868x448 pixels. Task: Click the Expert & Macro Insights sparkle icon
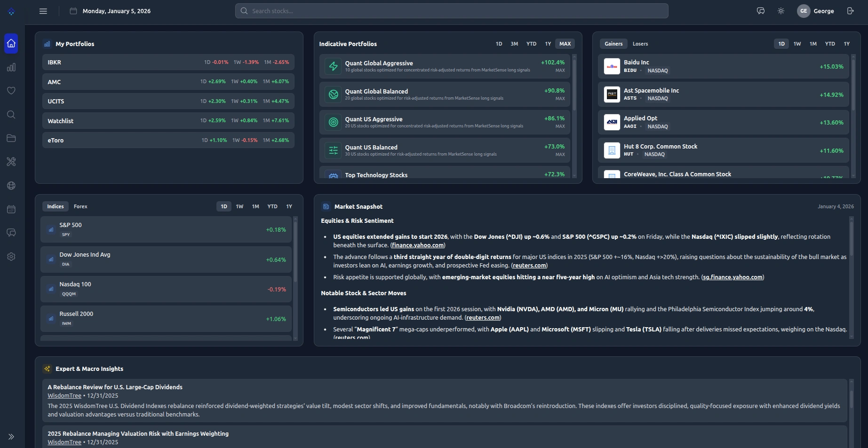[47, 369]
